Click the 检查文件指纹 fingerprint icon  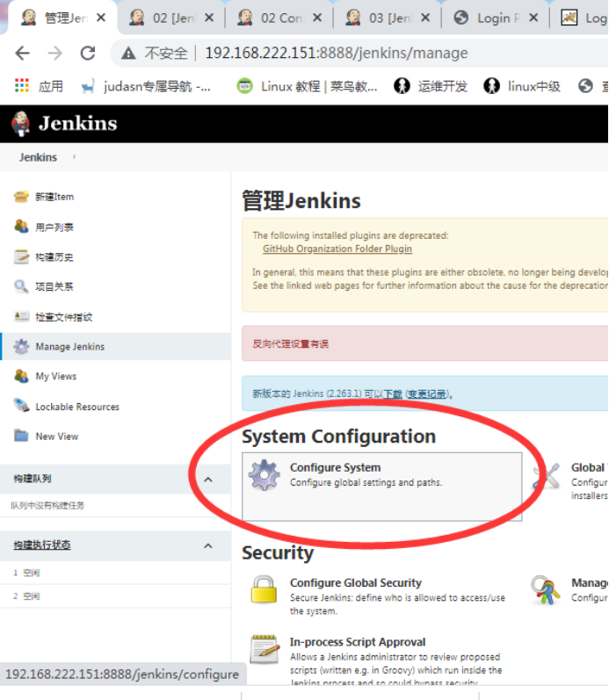coord(21,316)
